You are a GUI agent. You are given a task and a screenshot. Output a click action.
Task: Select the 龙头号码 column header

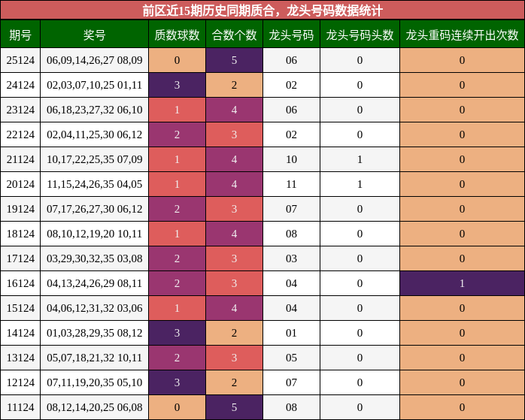point(291,35)
